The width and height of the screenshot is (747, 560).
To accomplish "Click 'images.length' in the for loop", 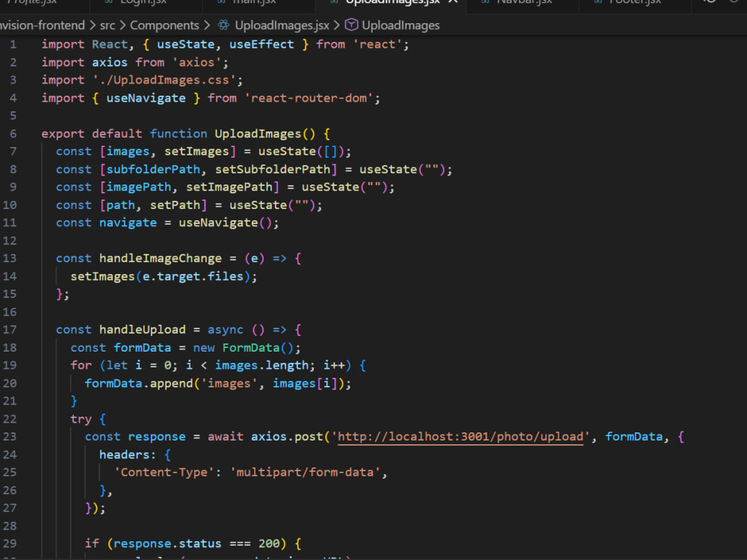I will (261, 366).
